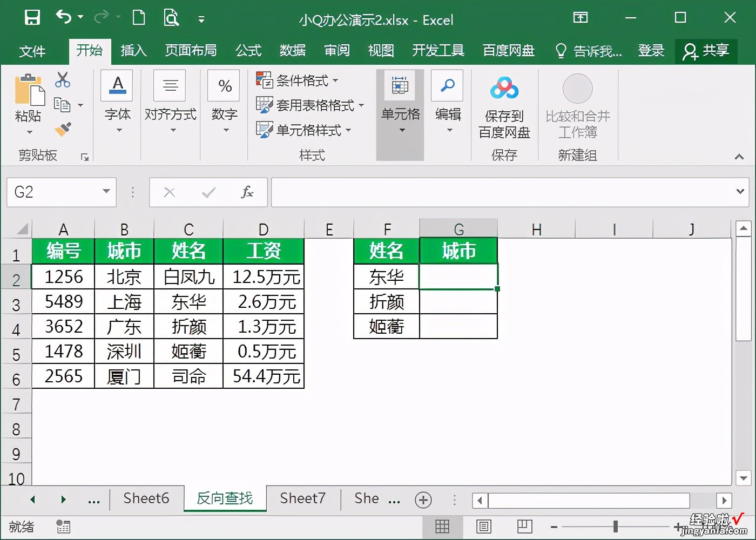This screenshot has width=756, height=540.
Task: Select cell containing 东华 in column F
Action: (x=387, y=277)
